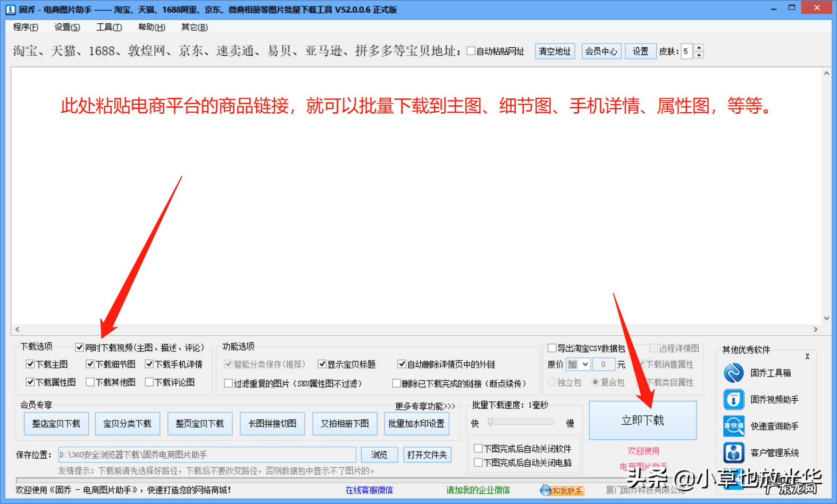The width and height of the screenshot is (837, 504).
Task: Enable 下载其他图 checkbox
Action: [90, 382]
